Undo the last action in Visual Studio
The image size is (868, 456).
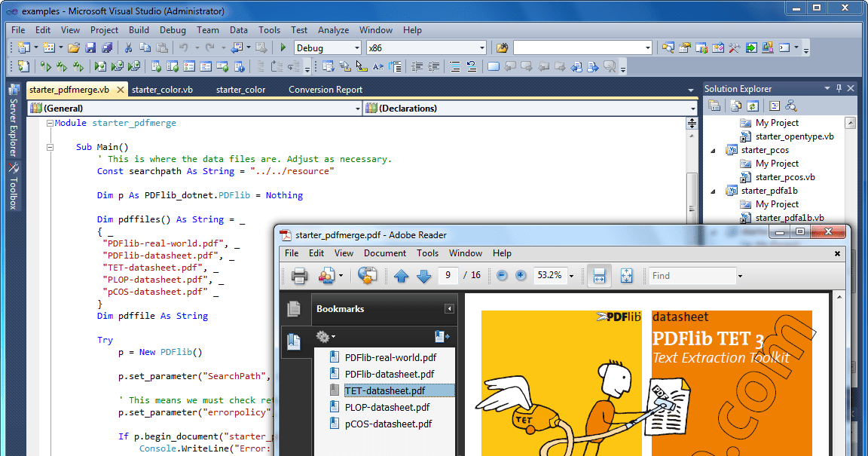(x=183, y=48)
